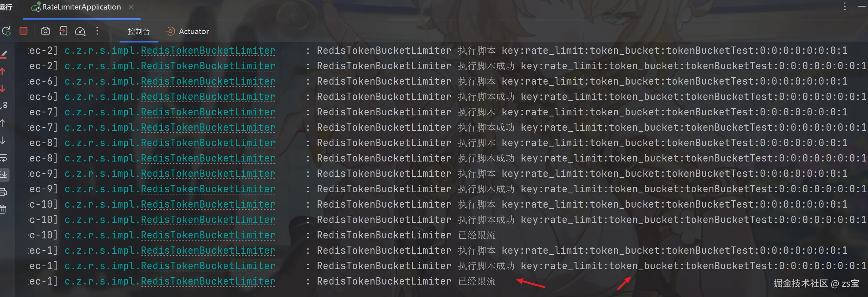The height and width of the screenshot is (297, 868).
Task: Open the profiler speedometer icon
Action: (80, 31)
